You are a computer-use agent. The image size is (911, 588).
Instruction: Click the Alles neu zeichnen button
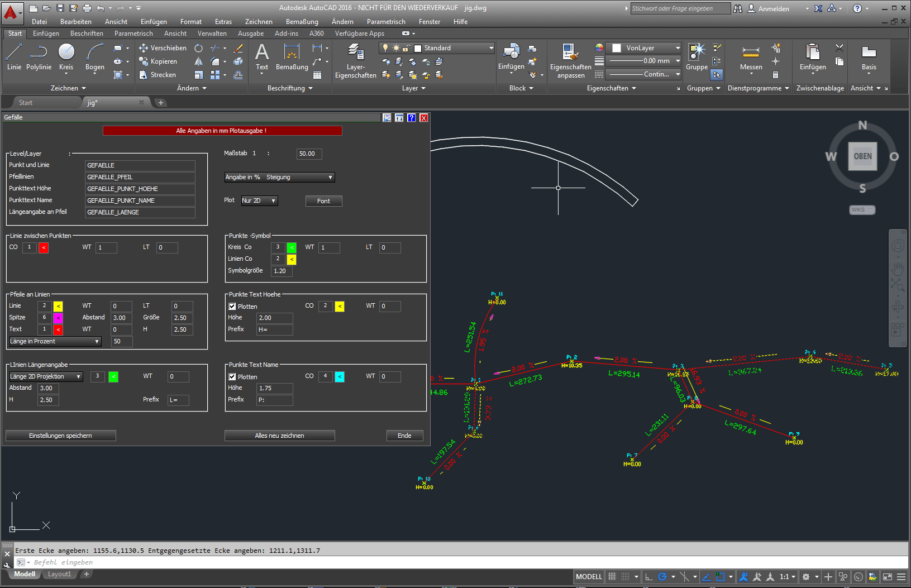coord(279,436)
